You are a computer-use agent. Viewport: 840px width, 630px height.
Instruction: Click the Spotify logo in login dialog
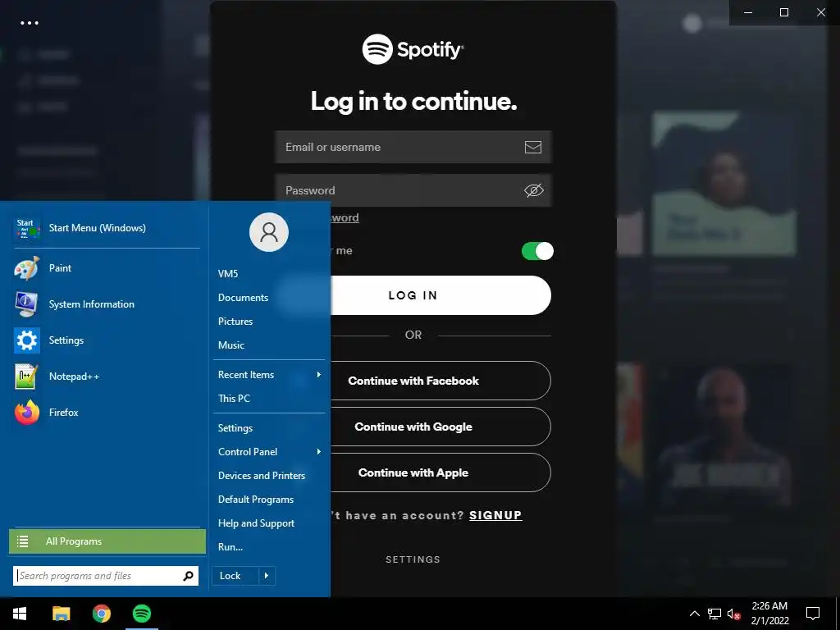point(413,49)
